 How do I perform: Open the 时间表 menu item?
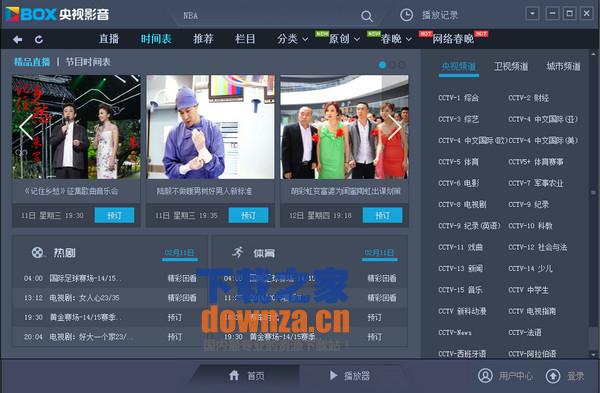[156, 39]
